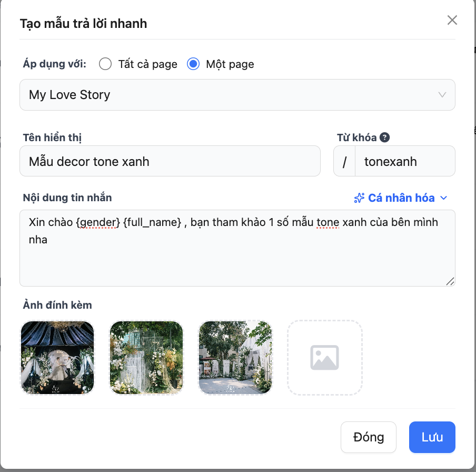Select the first dark-toned decor thumbnail
The width and height of the screenshot is (476, 472).
[x=57, y=358]
